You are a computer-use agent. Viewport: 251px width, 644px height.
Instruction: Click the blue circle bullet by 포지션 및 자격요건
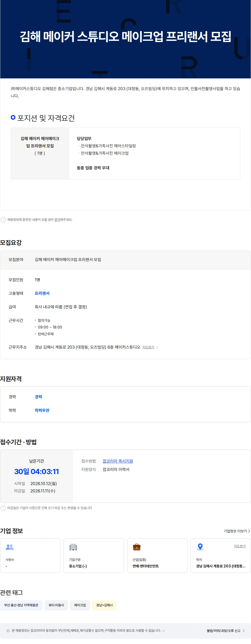click(x=13, y=117)
